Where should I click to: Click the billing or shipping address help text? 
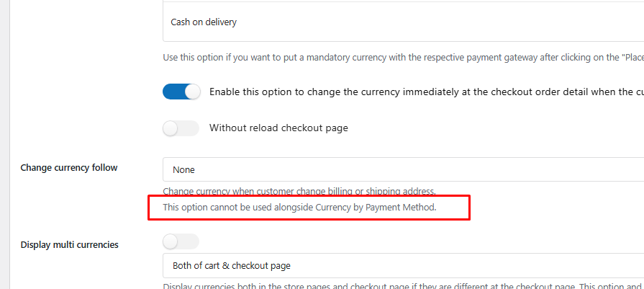coord(299,192)
